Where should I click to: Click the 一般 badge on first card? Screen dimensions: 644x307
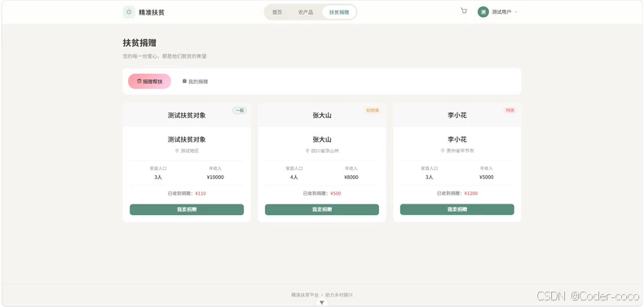click(x=240, y=111)
